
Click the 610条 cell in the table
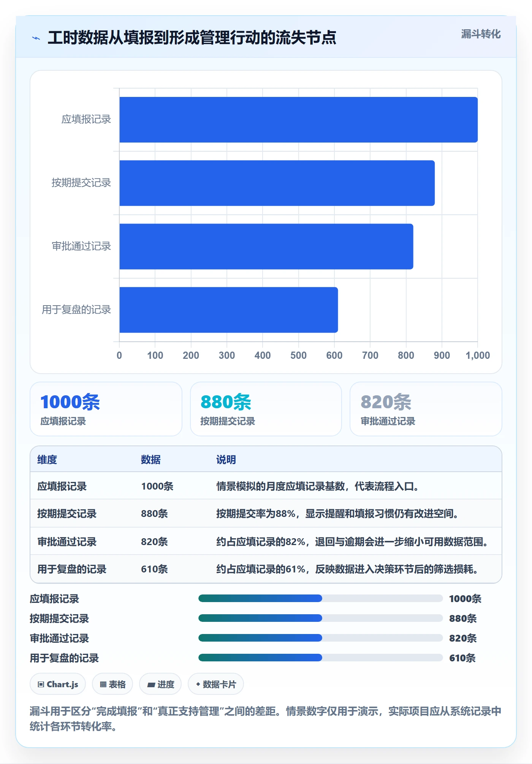(x=154, y=569)
